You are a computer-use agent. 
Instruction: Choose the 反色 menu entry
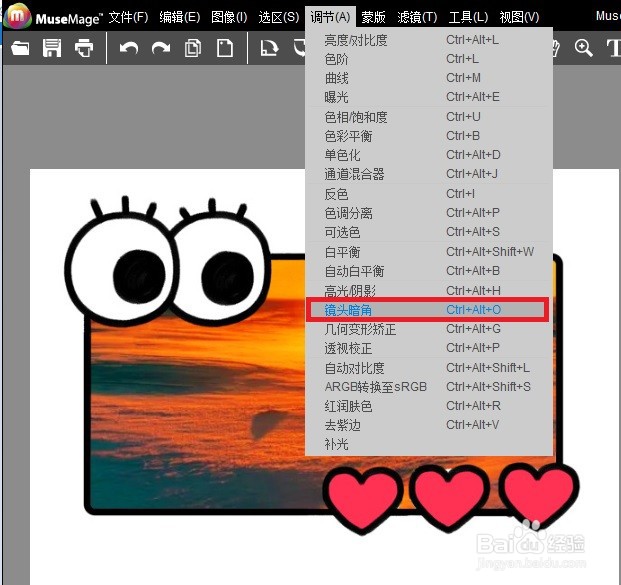click(429, 194)
